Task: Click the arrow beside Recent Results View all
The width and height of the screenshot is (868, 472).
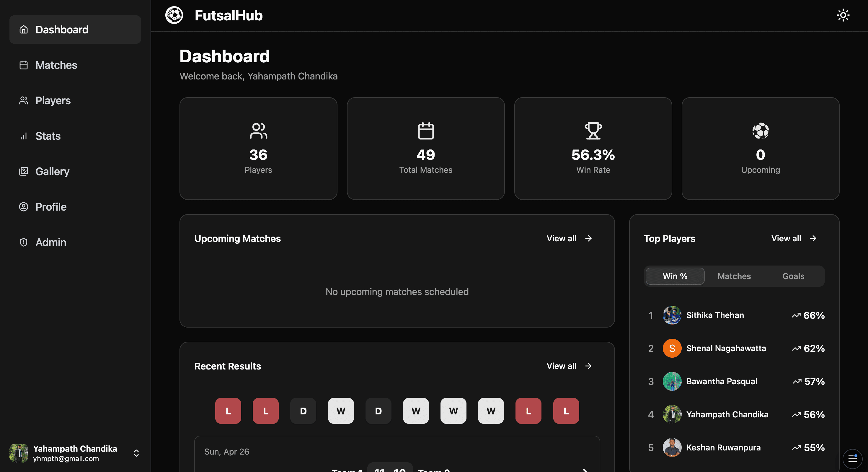Action: (589, 366)
